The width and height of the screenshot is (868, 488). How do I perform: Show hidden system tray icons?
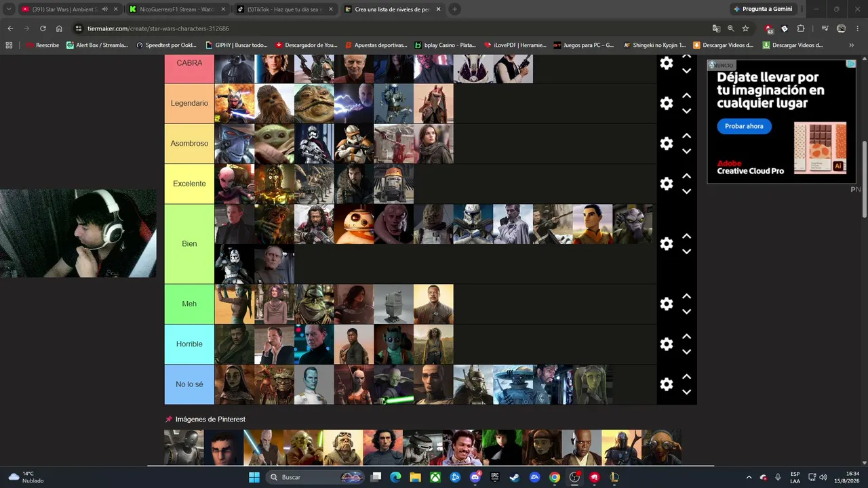749,477
